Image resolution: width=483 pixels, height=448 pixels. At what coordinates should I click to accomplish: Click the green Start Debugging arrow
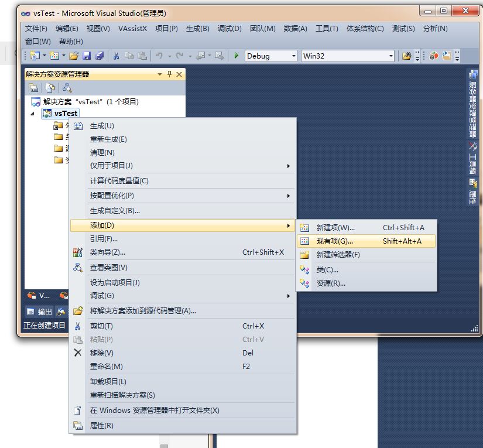coord(237,56)
